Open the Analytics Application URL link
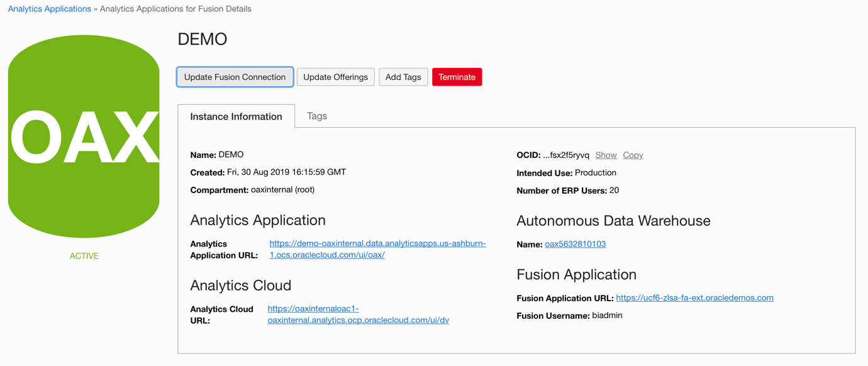The image size is (868, 366). point(377,243)
